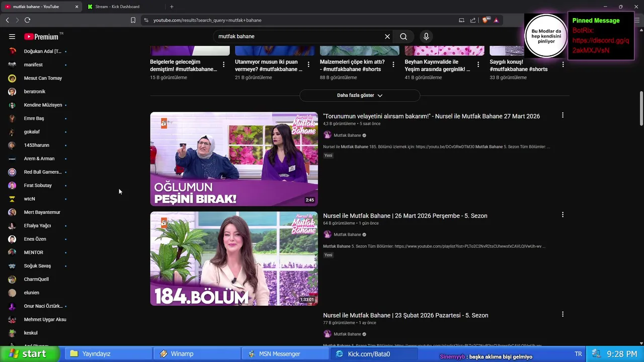This screenshot has height=362, width=644.
Task: Play the 'OĞLUMUN PEŞİNİ BIRAK!' thumbnail
Action: (x=234, y=159)
